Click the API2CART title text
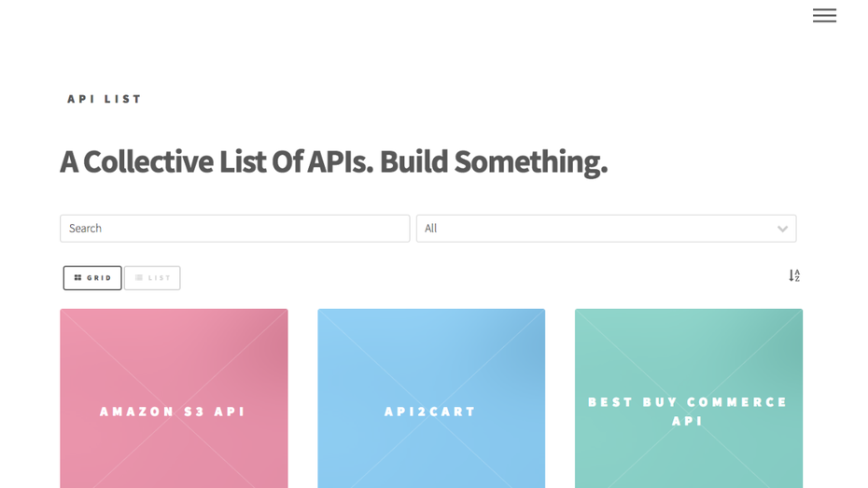The height and width of the screenshot is (488, 868). click(431, 411)
